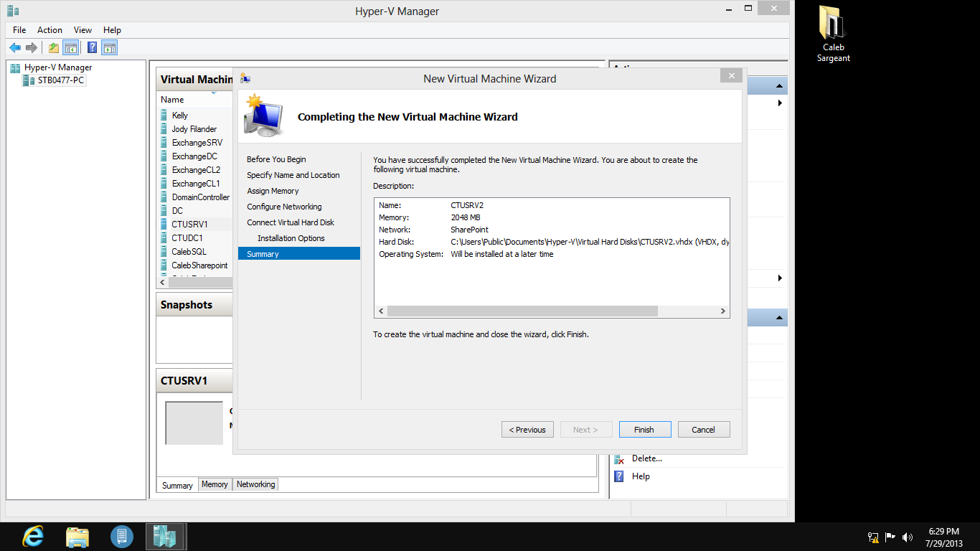980x551 pixels.
Task: Select the CTUSRV1 virtual machine row
Action: (x=195, y=225)
